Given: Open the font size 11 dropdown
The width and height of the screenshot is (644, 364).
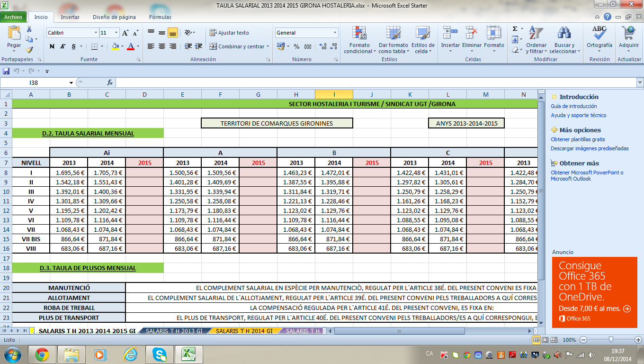Looking at the screenshot, I should coord(116,33).
